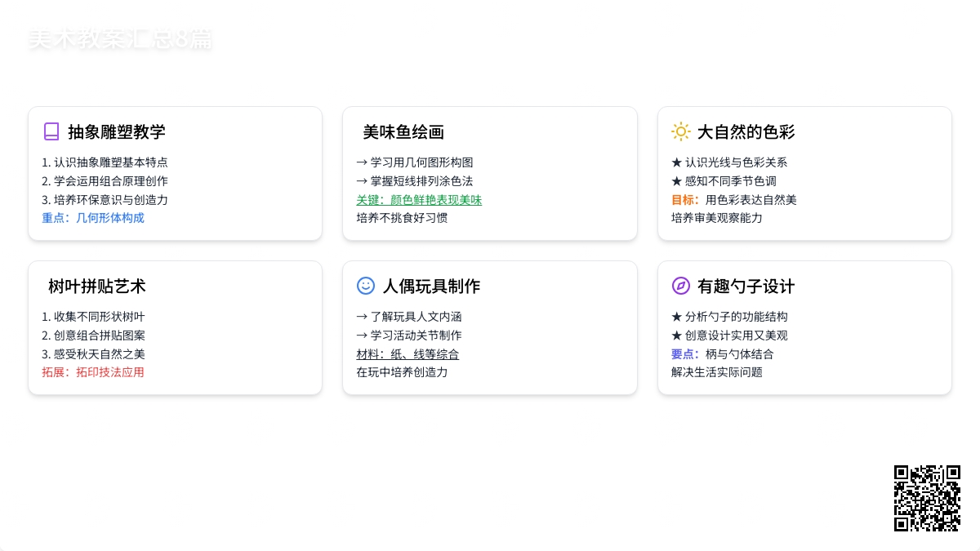Open the underlined 材料：纸、线等综合 link
Image resolution: width=980 pixels, height=551 pixels.
[408, 354]
